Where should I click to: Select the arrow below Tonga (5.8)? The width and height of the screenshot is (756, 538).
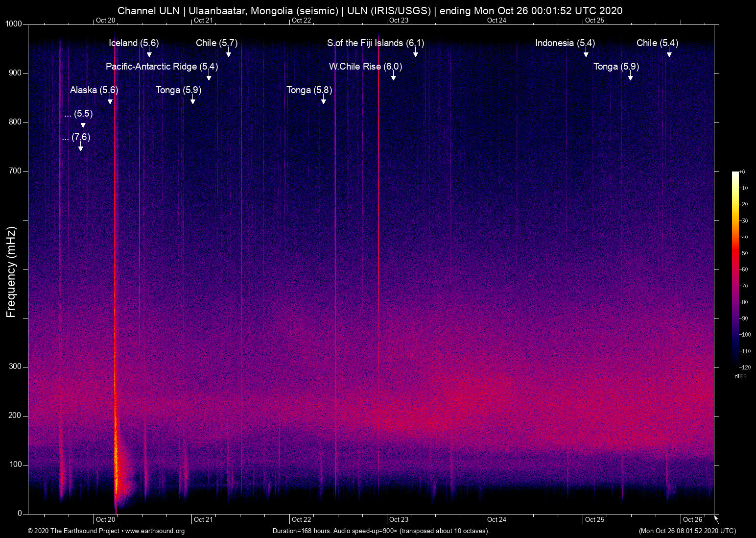[324, 100]
